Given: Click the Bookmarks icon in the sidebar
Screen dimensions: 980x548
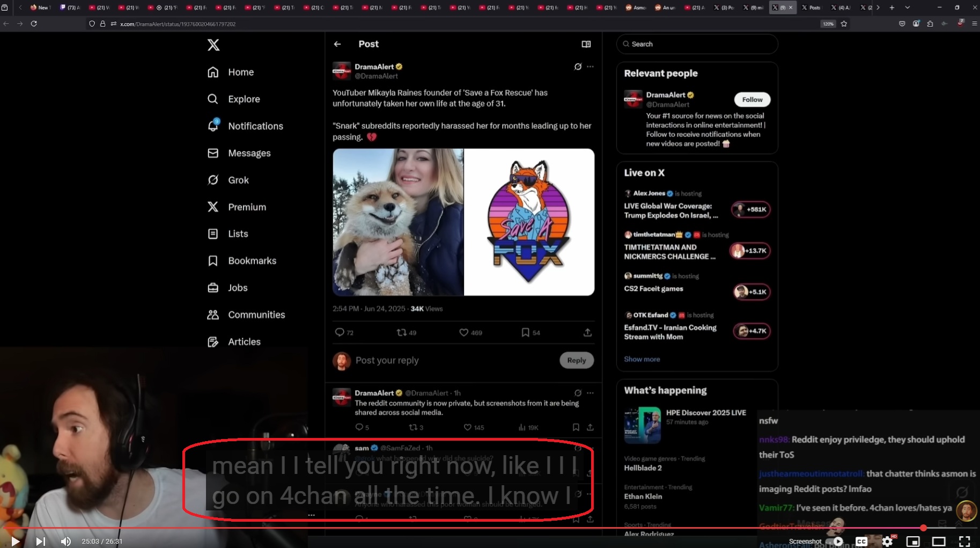Looking at the screenshot, I should click(x=213, y=260).
